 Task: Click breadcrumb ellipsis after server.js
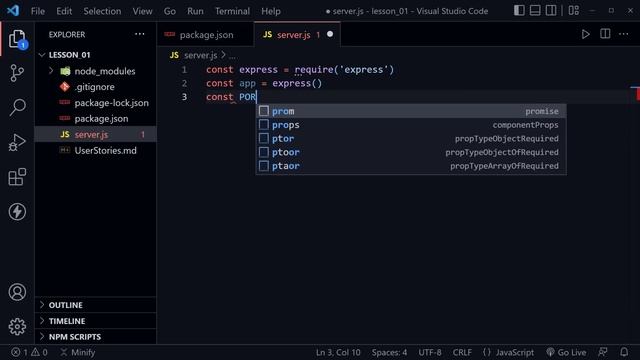232,56
